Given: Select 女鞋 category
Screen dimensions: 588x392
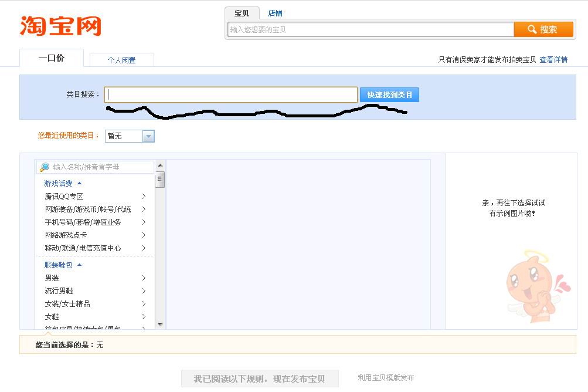Looking at the screenshot, I should click(52, 317).
